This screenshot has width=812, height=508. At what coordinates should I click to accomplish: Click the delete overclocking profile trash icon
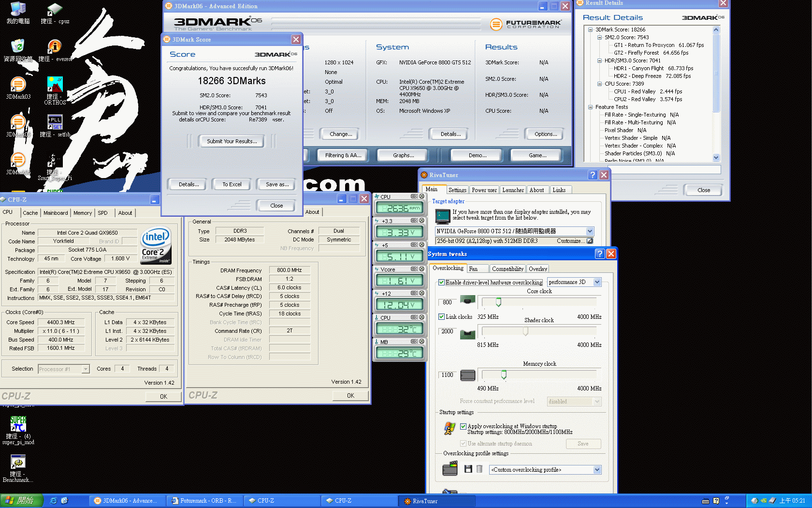(x=479, y=469)
